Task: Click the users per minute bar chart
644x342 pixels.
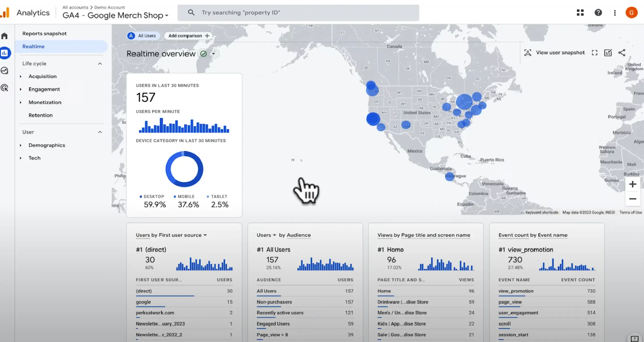Action: click(184, 126)
